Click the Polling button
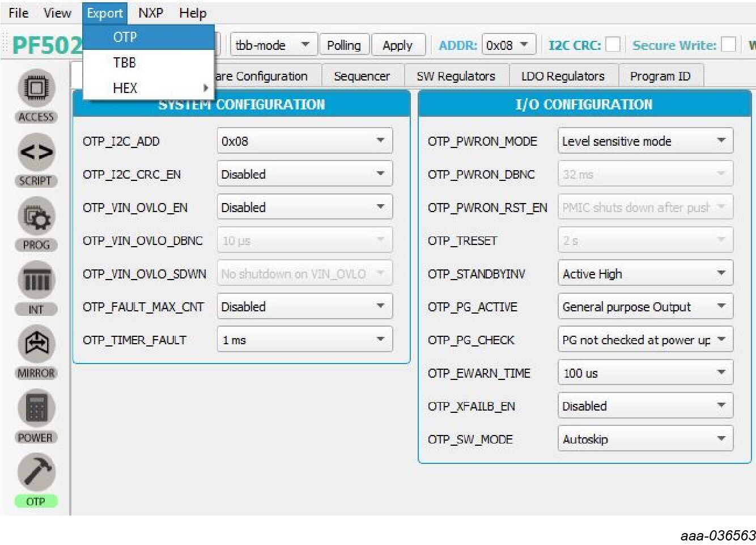Viewport: 756px width, 545px height. 343,45
